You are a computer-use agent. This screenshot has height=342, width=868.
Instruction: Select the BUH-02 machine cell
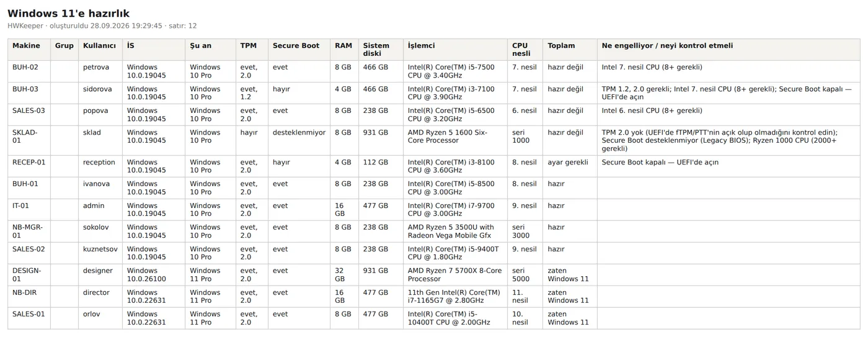click(29, 71)
